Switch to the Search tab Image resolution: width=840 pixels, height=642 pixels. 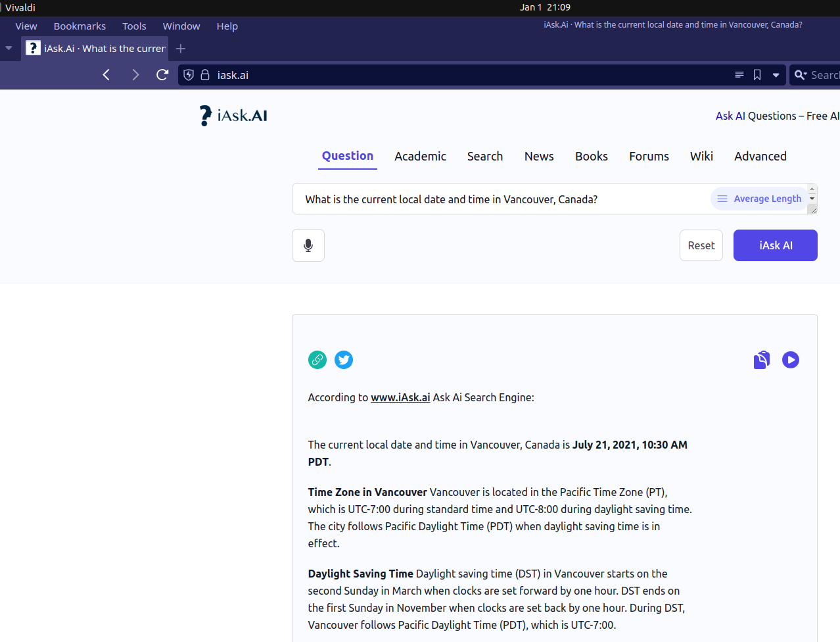pyautogui.click(x=485, y=157)
